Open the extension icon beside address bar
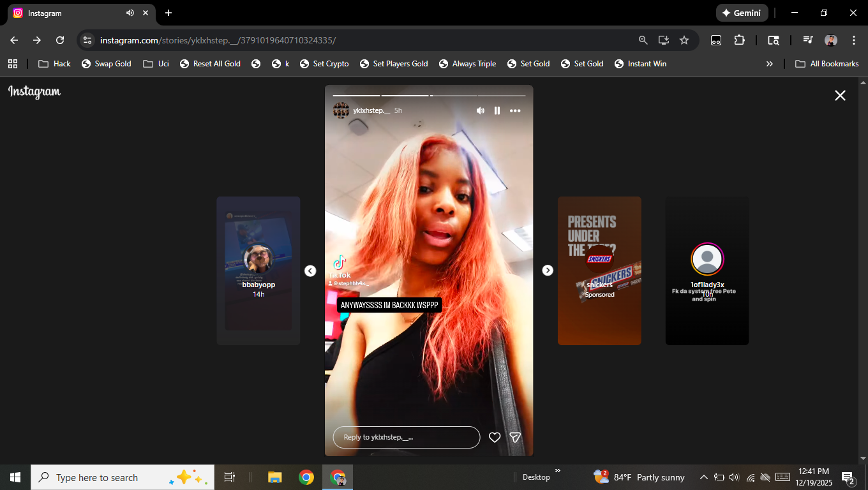 click(716, 40)
